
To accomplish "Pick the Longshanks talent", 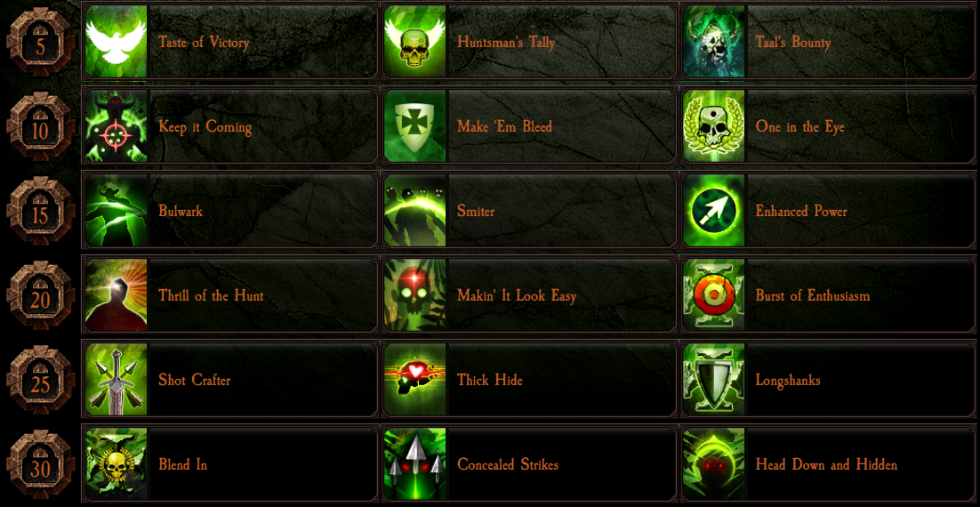I will 828,380.
